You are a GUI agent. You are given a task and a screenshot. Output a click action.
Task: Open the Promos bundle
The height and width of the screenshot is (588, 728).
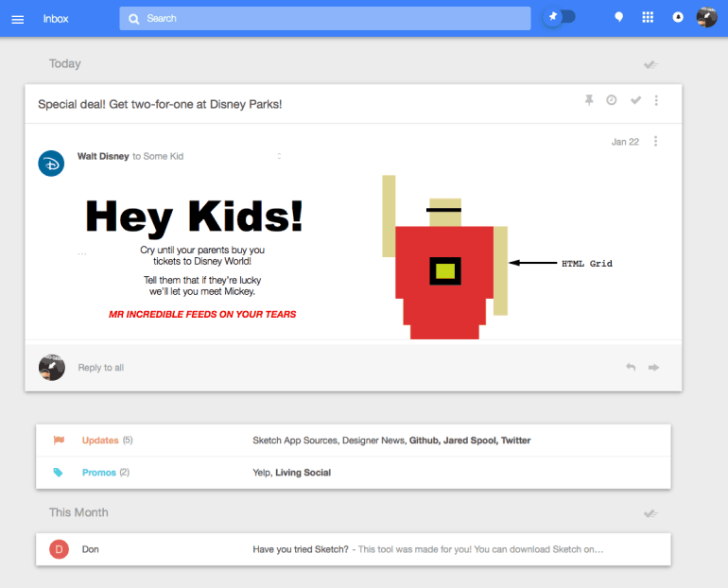354,473
